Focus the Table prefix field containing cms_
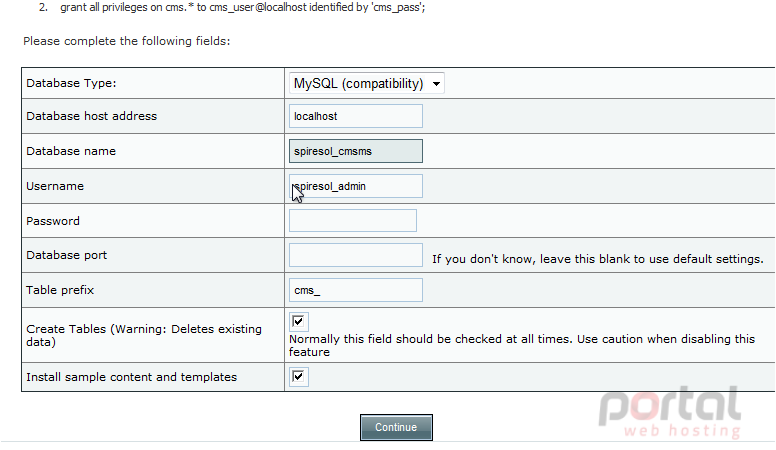Viewport: 776px width, 450px height. click(356, 290)
